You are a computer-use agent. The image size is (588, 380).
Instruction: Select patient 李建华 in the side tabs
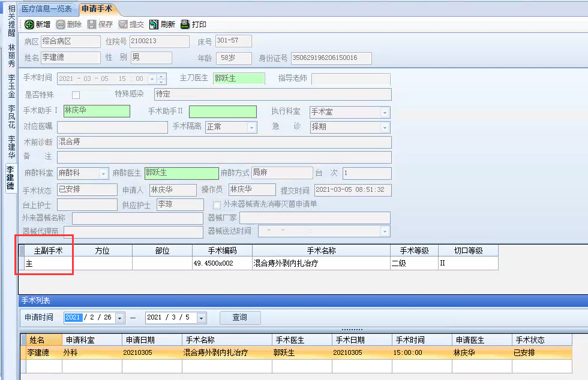tap(11, 147)
